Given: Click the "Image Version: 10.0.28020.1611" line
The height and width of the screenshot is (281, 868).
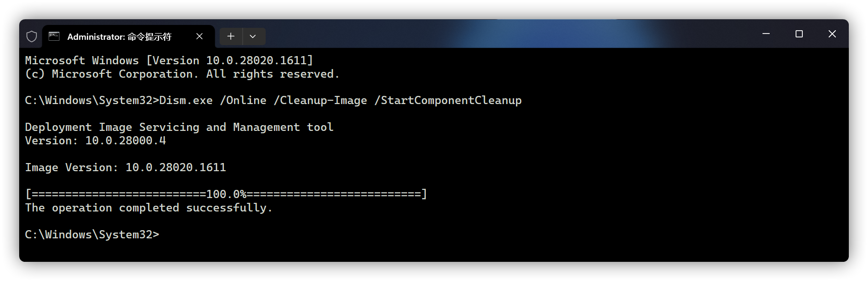Looking at the screenshot, I should [125, 167].
